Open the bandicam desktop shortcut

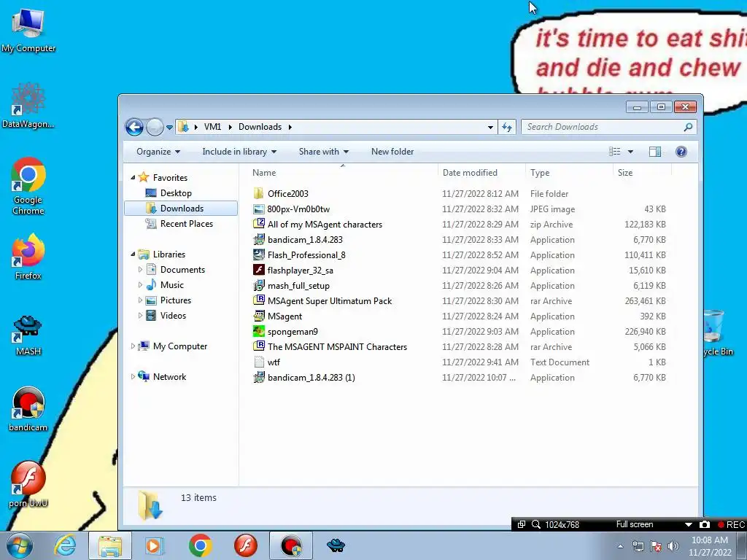28,410
